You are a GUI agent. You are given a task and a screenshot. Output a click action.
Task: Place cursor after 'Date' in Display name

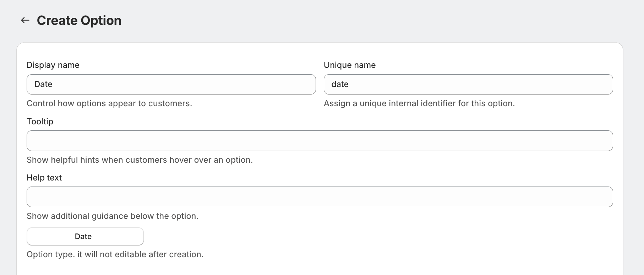[x=53, y=84]
